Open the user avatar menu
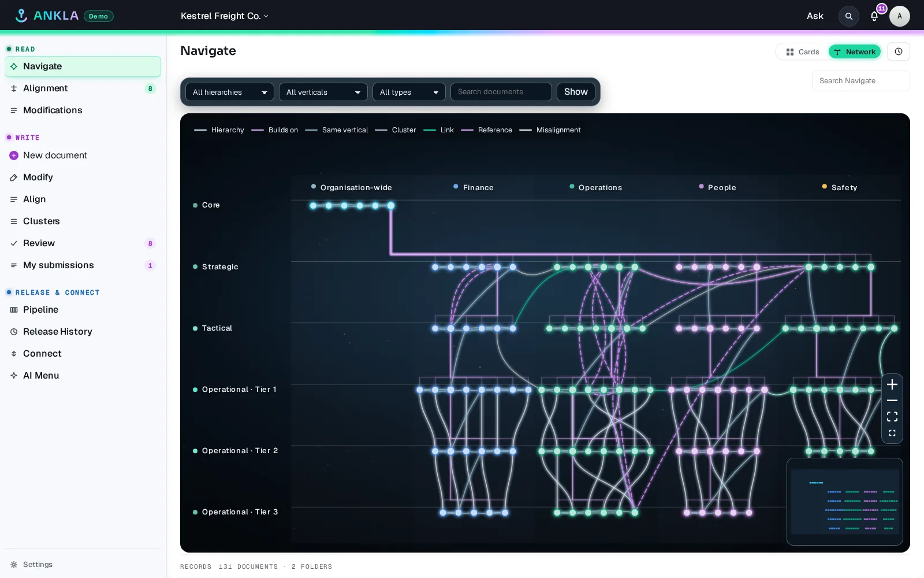The image size is (924, 578). [899, 16]
